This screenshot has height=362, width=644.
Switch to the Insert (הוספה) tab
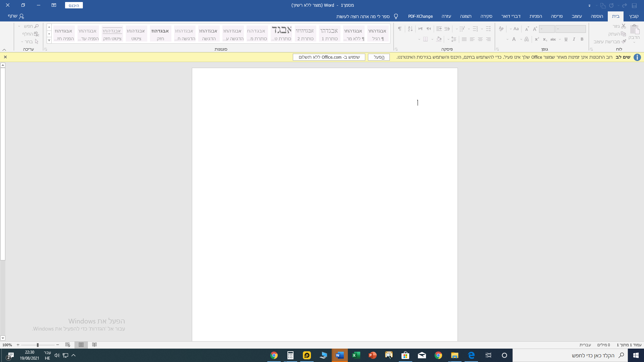coord(597,16)
